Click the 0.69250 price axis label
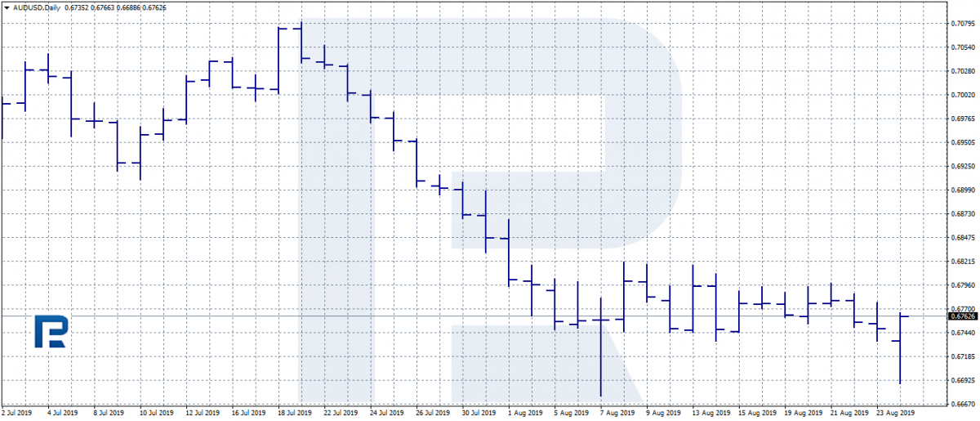The image size is (980, 421). [x=962, y=166]
